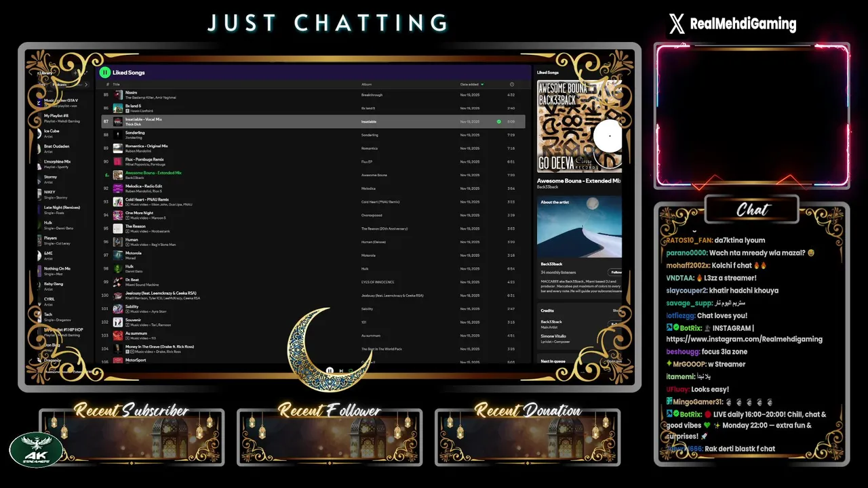Open Simone Vitullo in the Credits section
This screenshot has height=488, width=868.
coord(553,336)
